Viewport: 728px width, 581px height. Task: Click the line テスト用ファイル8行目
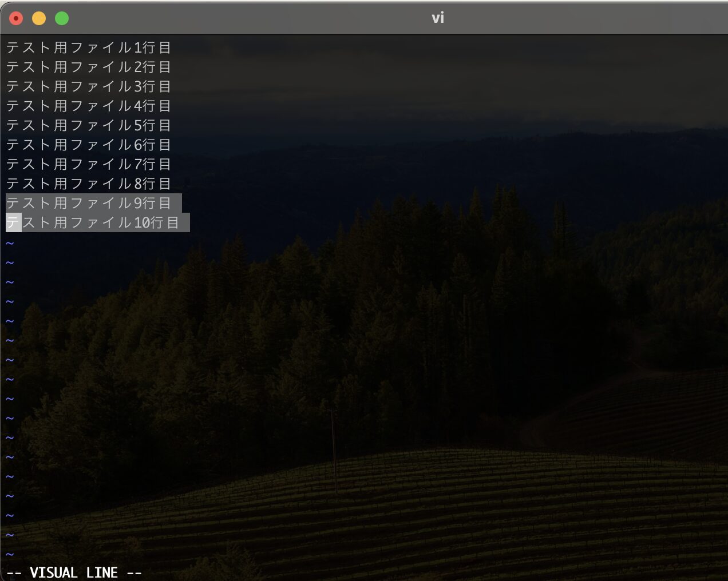pos(89,184)
